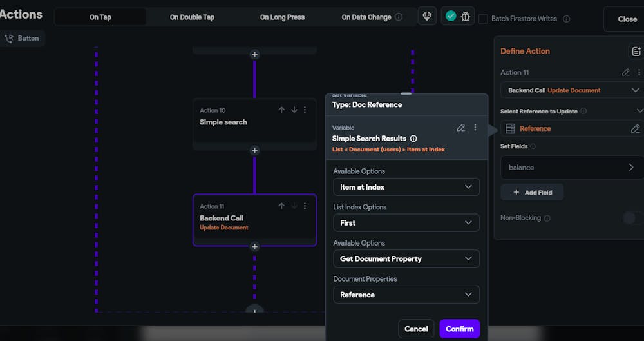Expand the Get Document Property dropdown
644x341 pixels.
coord(406,258)
